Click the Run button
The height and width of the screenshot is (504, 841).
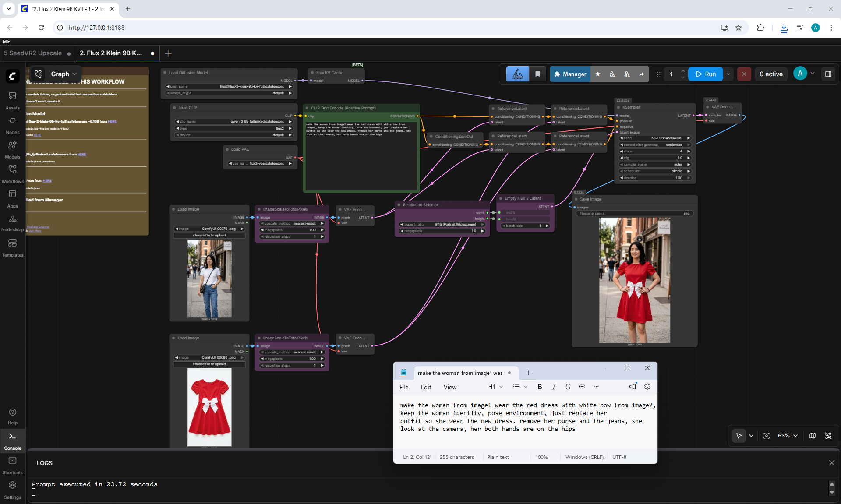point(706,74)
